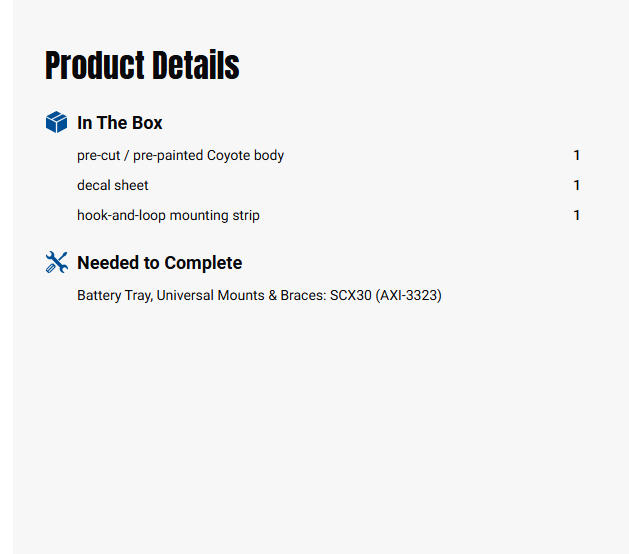Screen dimensions: 629x554
Task: Select the Product Details heading
Action: [x=142, y=65]
